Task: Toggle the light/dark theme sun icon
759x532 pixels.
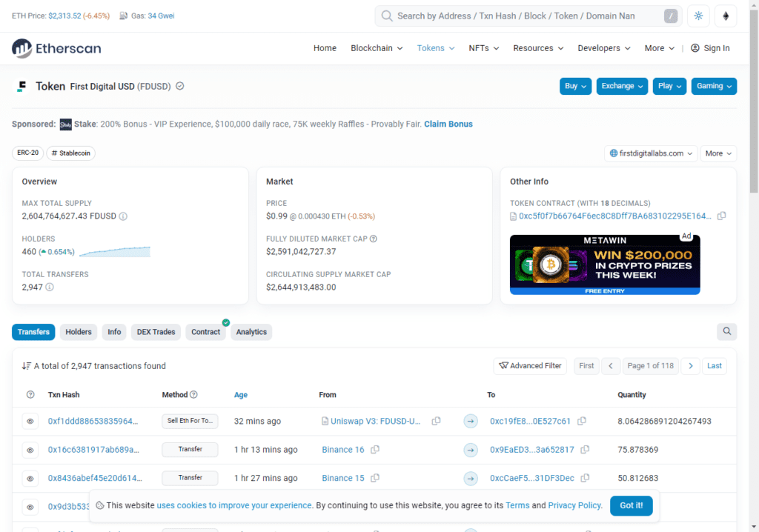Action: point(698,16)
